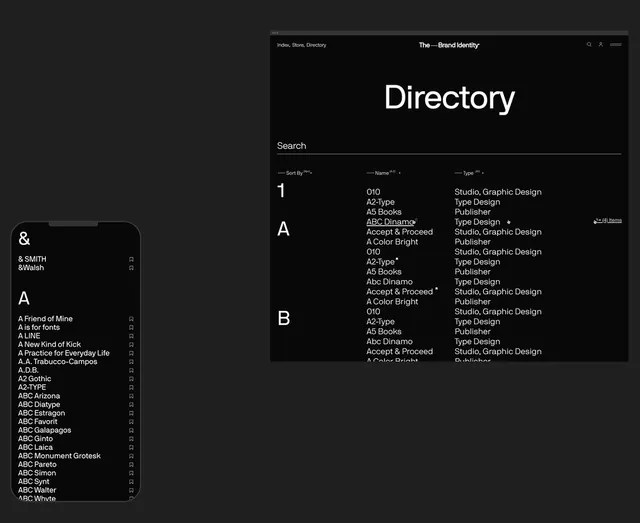Bookmark the A2-TYPE phone entry
640x523 pixels.
click(x=131, y=387)
